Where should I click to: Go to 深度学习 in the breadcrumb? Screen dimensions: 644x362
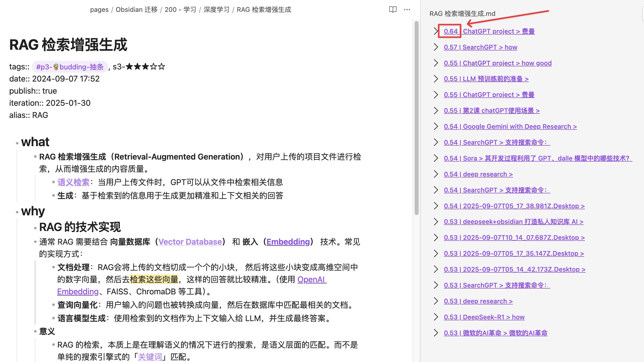pos(216,10)
